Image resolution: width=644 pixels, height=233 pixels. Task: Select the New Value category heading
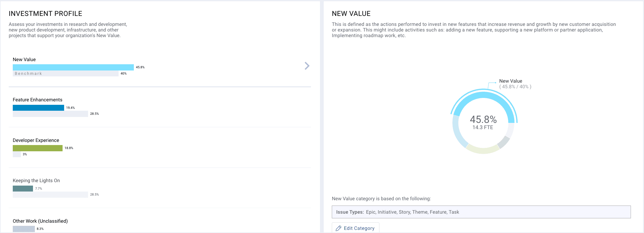(x=24, y=60)
